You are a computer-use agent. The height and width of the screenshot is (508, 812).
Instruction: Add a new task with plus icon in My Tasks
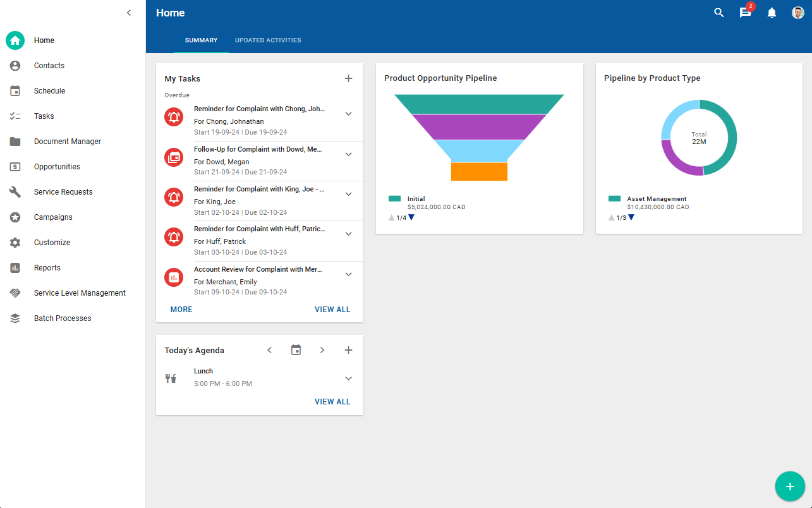tap(348, 78)
